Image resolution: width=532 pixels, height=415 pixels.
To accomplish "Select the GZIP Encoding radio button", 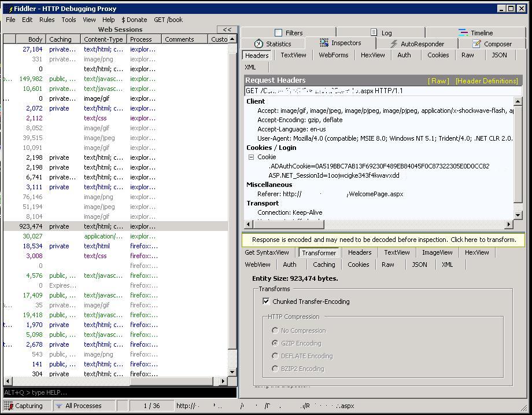I will [275, 343].
